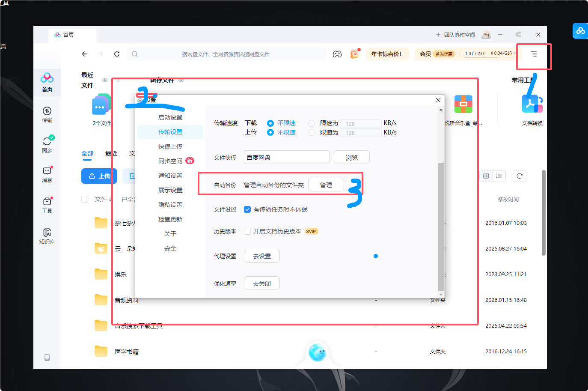Switch file list to grid view

coord(486,176)
